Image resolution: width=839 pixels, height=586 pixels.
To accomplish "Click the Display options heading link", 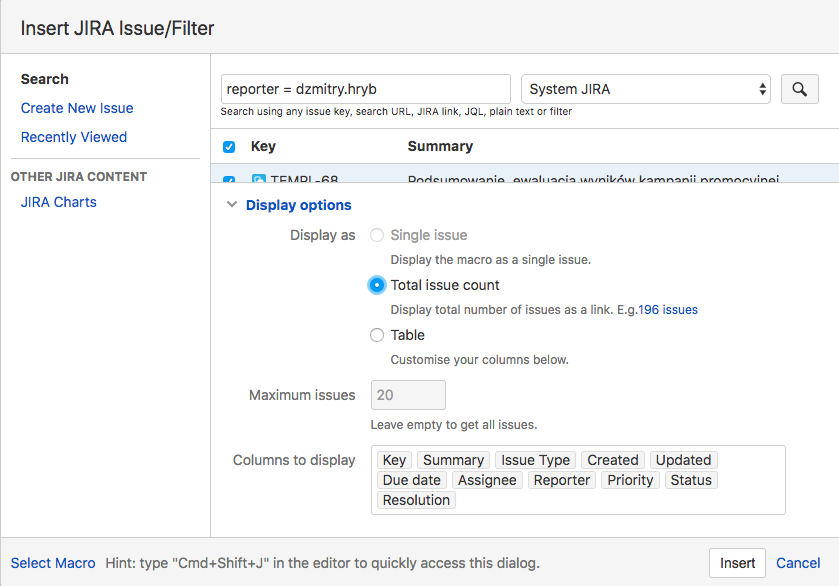I will tap(299, 205).
